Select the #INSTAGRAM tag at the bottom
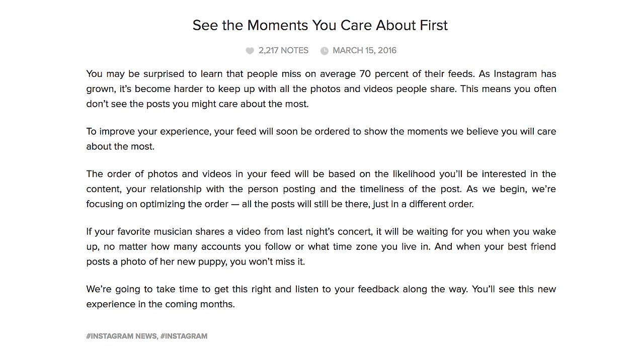644x353 pixels. pos(184,336)
